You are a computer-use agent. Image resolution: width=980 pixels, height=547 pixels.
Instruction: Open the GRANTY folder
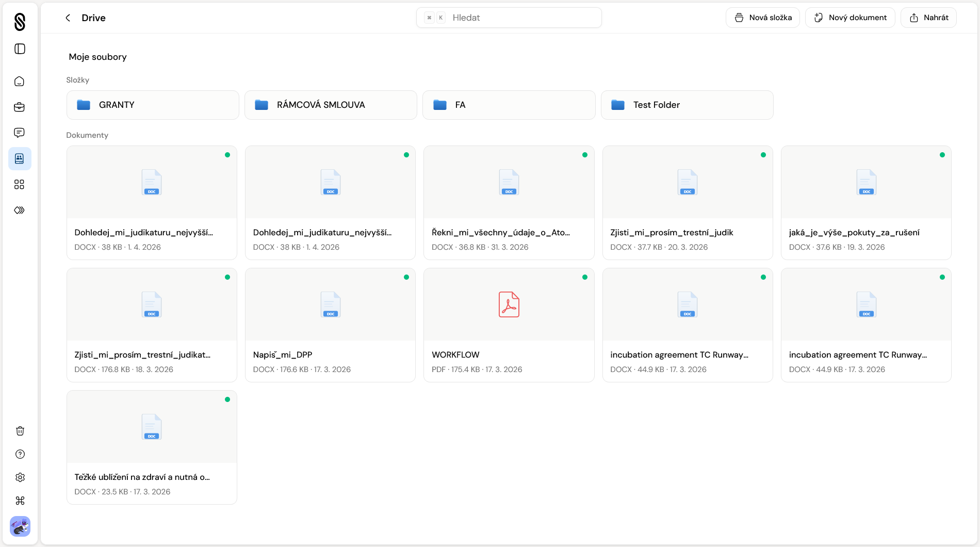click(153, 105)
